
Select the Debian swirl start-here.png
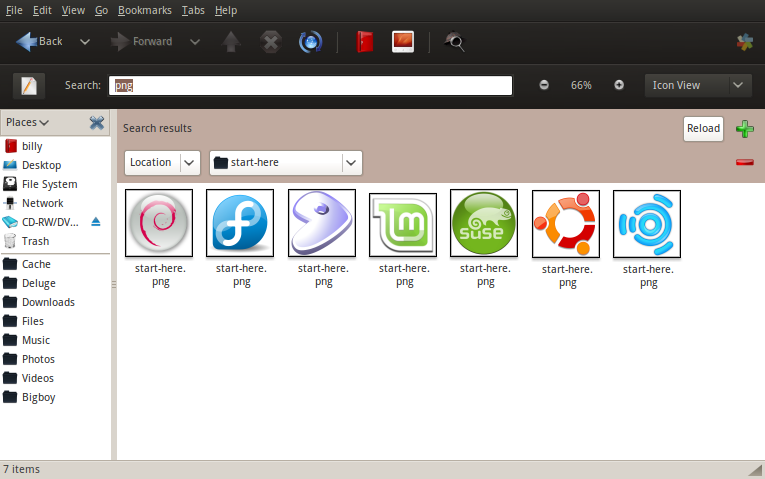coord(159,223)
